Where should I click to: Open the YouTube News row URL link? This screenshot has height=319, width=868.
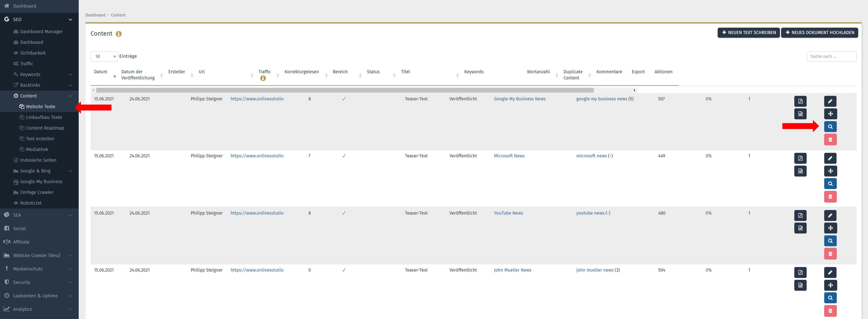(x=257, y=213)
